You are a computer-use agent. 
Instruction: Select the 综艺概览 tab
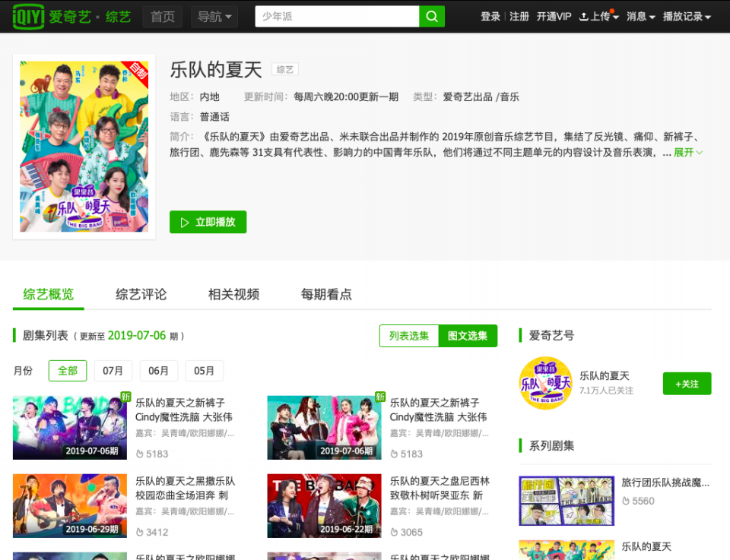pos(49,294)
